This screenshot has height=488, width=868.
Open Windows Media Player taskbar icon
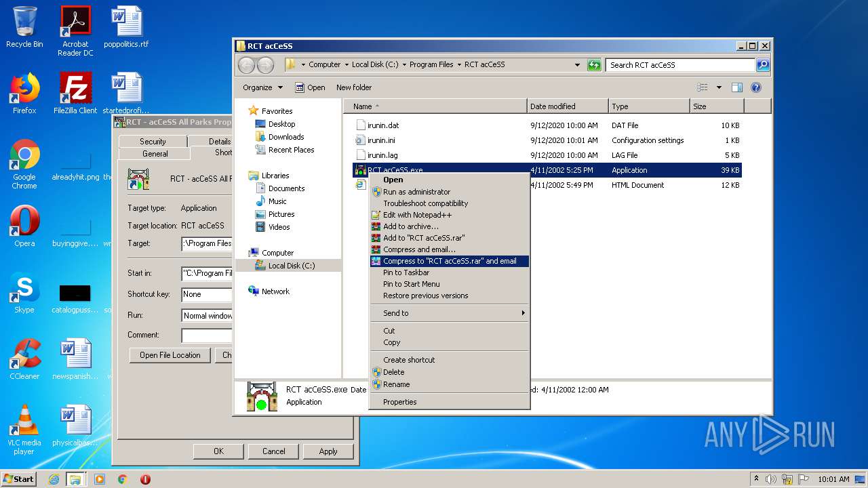[x=100, y=479]
